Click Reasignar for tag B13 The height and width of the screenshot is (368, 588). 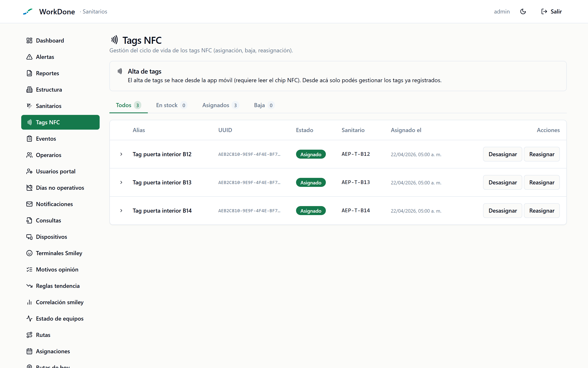(x=542, y=182)
